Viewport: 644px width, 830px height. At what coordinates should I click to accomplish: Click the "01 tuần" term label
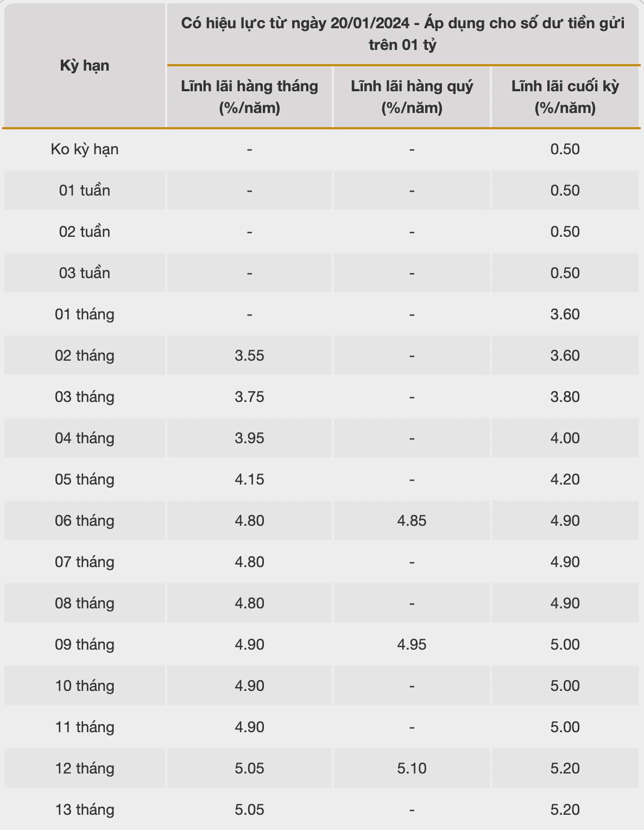click(x=85, y=191)
